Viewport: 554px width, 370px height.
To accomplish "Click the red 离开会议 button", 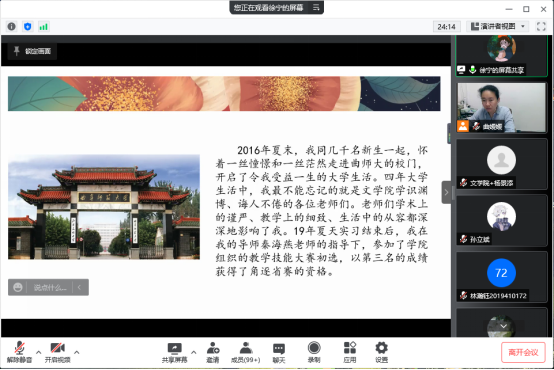I will (523, 352).
